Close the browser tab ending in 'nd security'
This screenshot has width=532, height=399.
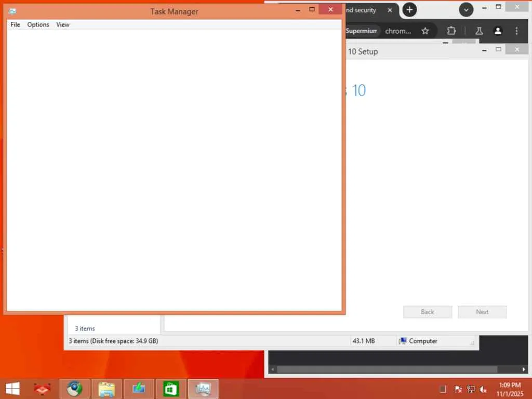point(390,10)
